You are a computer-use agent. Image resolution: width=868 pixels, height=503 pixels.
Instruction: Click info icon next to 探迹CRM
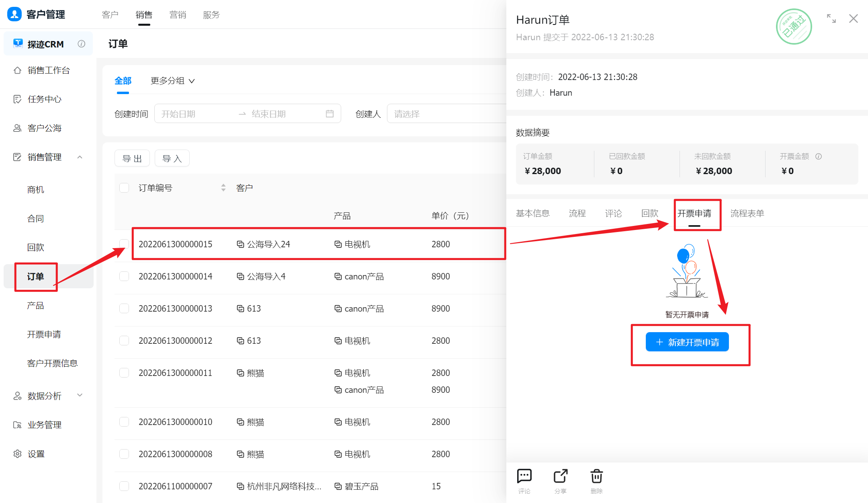(82, 44)
